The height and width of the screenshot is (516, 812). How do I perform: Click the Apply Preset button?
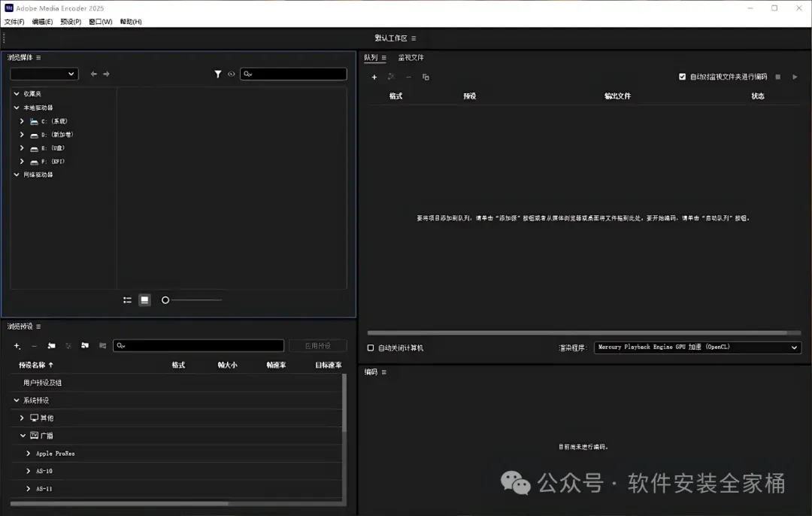318,345
